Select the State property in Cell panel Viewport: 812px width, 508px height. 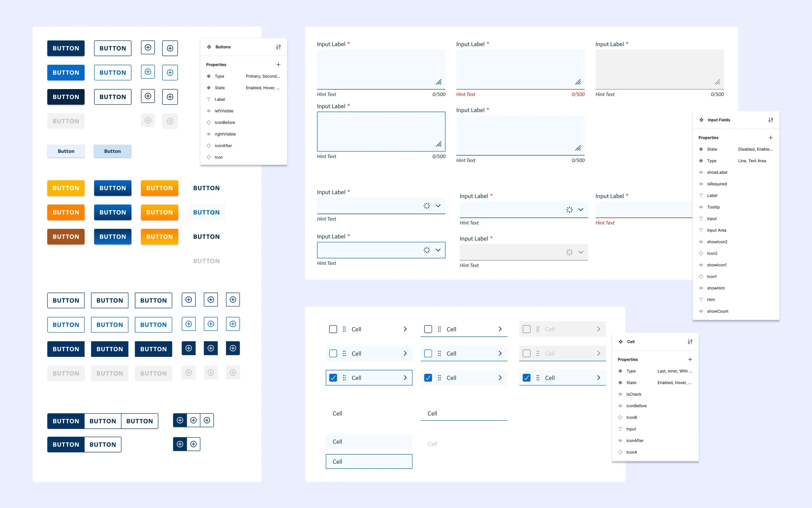tap(631, 383)
